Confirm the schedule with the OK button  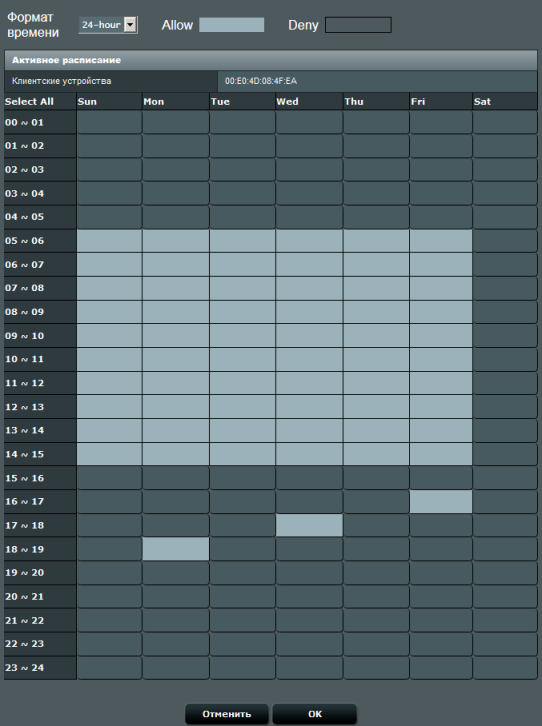pyautogui.click(x=315, y=714)
